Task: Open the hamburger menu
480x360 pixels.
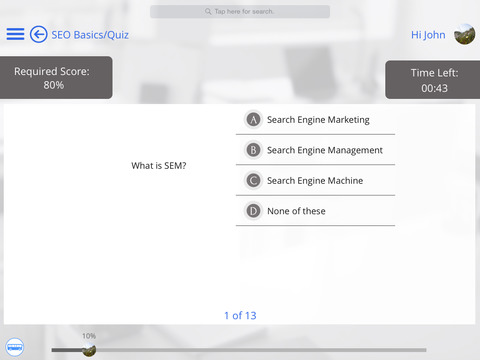Action: (x=15, y=34)
